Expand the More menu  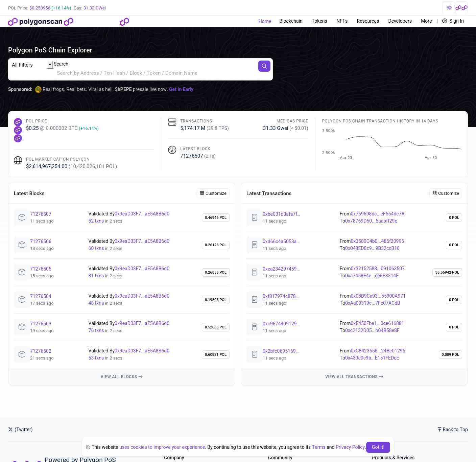pos(426,21)
